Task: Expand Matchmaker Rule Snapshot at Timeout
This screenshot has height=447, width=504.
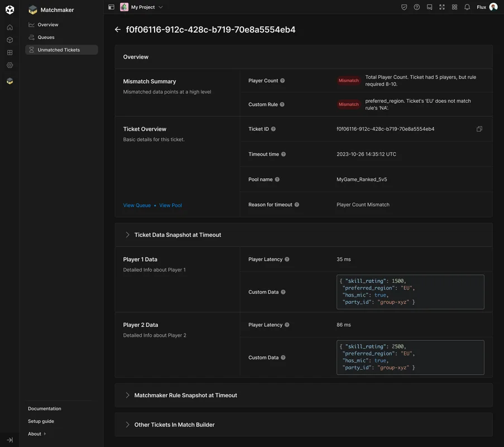Action: (127, 395)
